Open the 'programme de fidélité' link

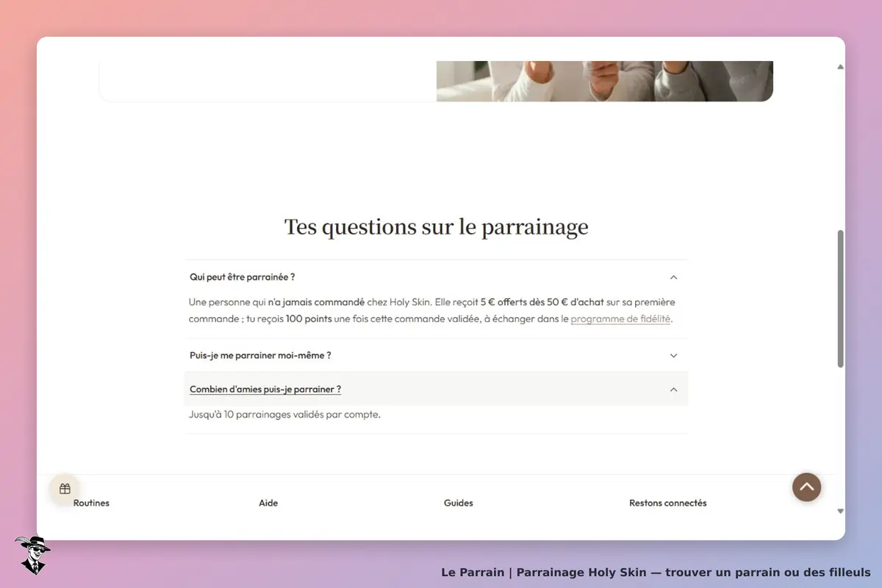tap(620, 319)
